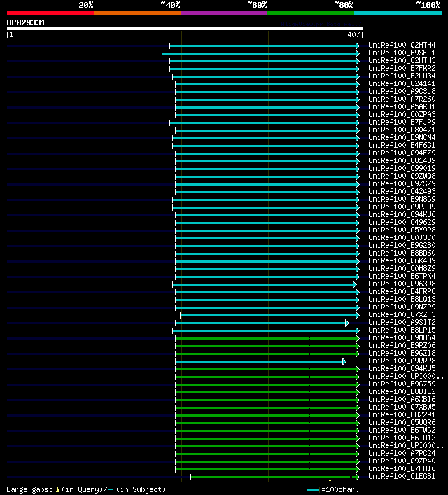This screenshot has width=448, height=495.
Task: Click the green ~80% legend color segment
Action: tap(311, 13)
